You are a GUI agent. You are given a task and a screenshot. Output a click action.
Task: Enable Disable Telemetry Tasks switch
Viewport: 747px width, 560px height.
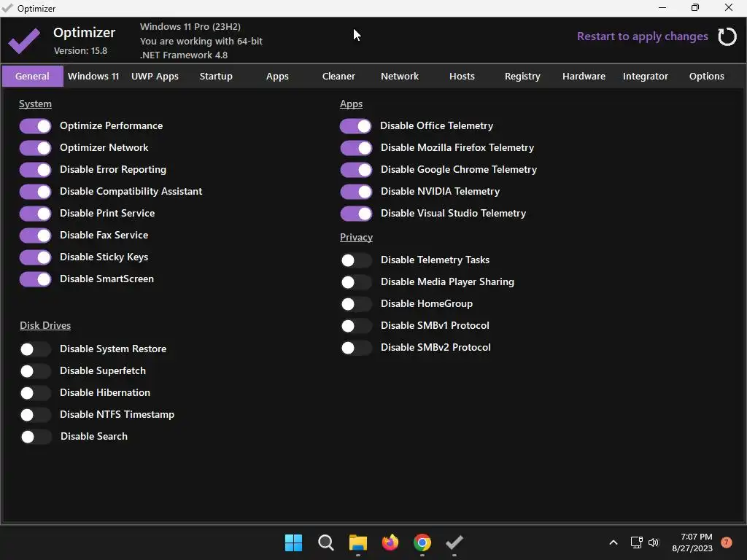(356, 260)
